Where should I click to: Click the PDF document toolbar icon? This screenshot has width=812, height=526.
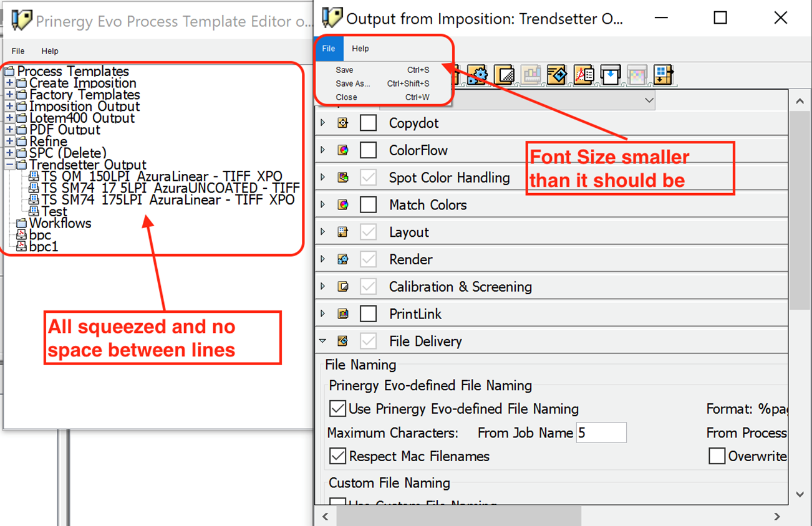pyautogui.click(x=584, y=75)
